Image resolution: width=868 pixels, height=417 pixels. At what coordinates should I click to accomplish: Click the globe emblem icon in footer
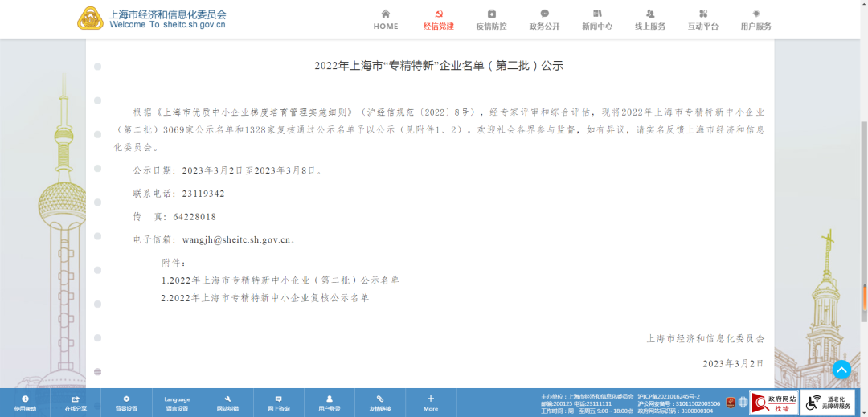tap(743, 403)
